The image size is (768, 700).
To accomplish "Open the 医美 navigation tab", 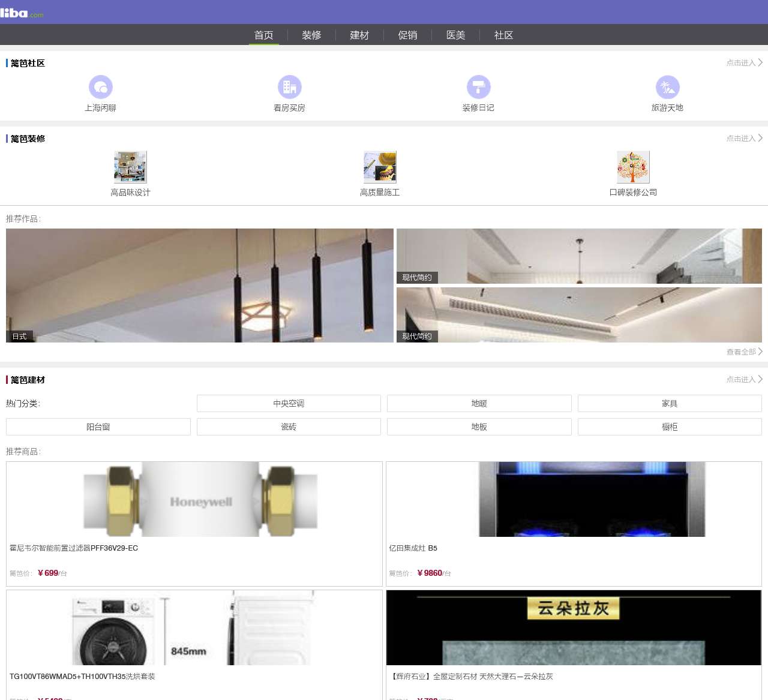I will [455, 35].
